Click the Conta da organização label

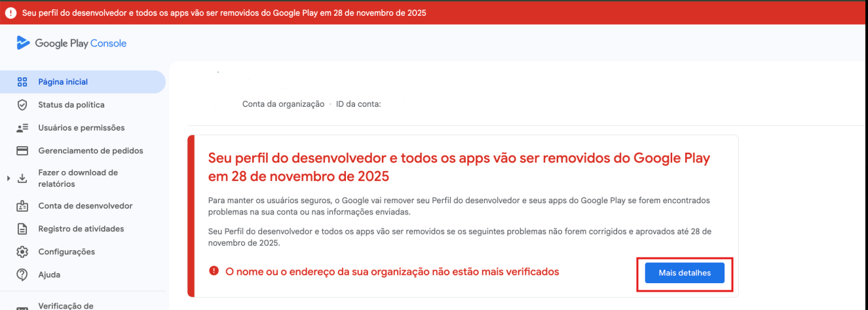pyautogui.click(x=283, y=104)
